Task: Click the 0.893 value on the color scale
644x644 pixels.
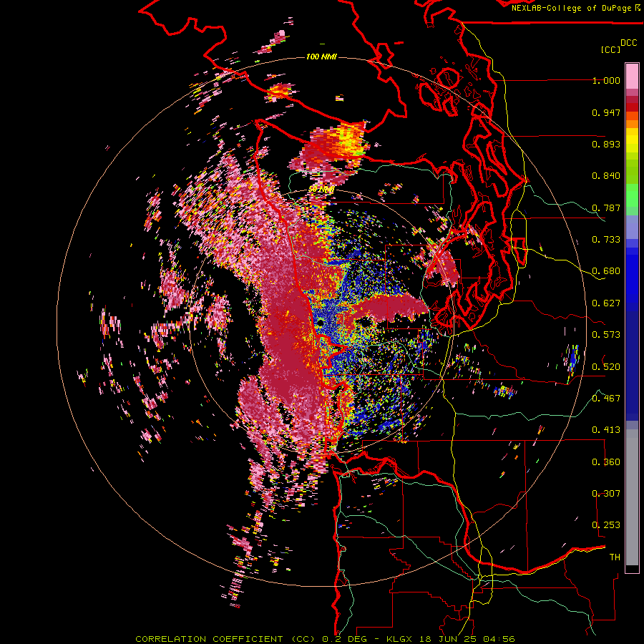Action: tap(606, 144)
